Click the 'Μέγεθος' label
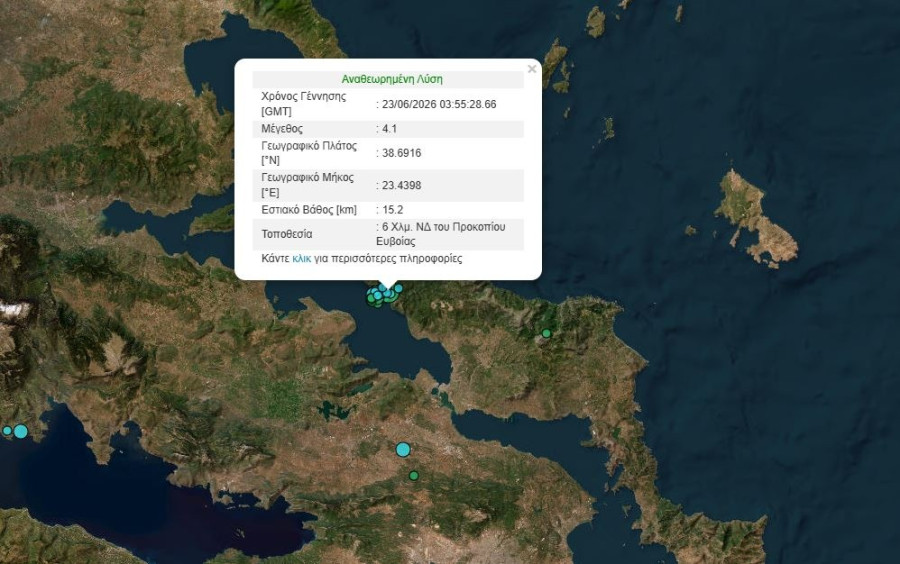 tap(282, 129)
